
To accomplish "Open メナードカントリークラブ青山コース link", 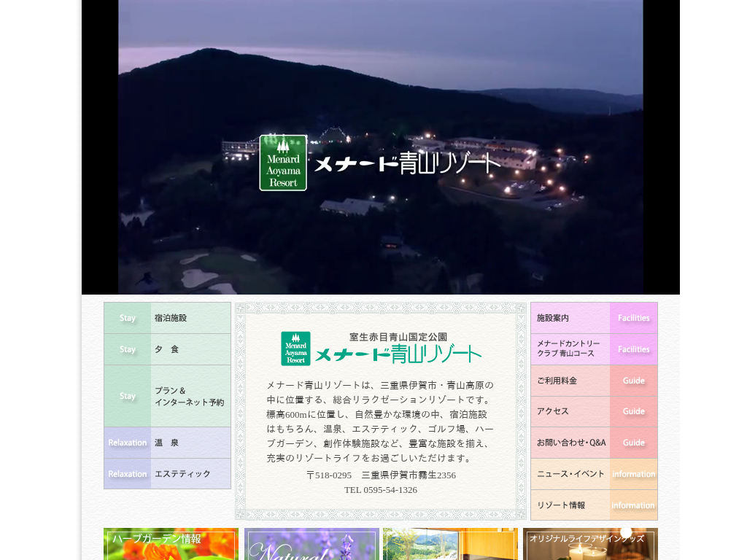I will (594, 349).
